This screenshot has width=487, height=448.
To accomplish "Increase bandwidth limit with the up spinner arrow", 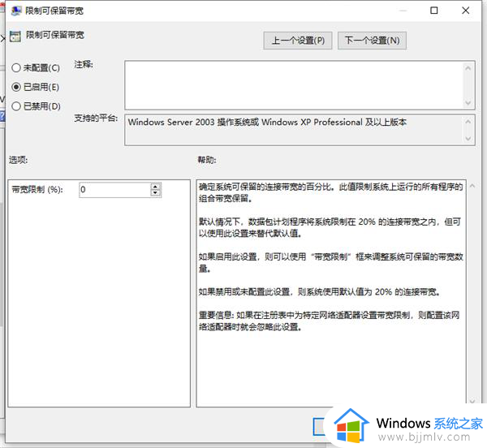I will [x=155, y=186].
